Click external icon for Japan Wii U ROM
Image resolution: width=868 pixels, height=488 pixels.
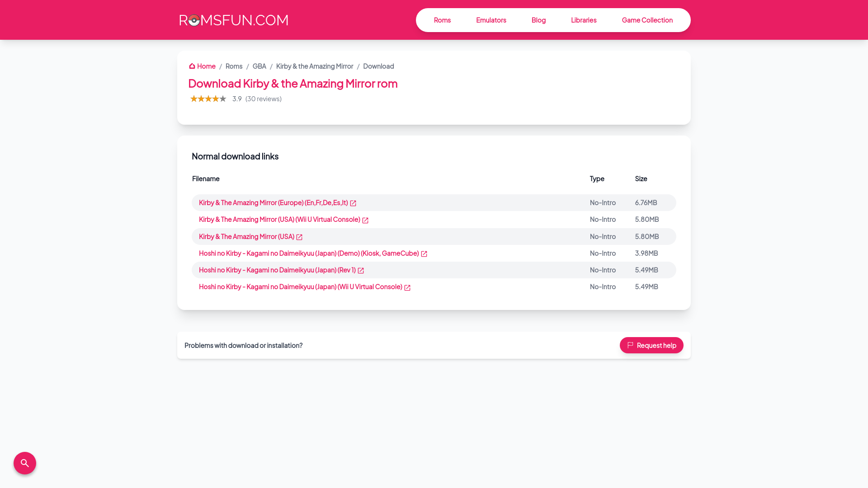click(407, 287)
